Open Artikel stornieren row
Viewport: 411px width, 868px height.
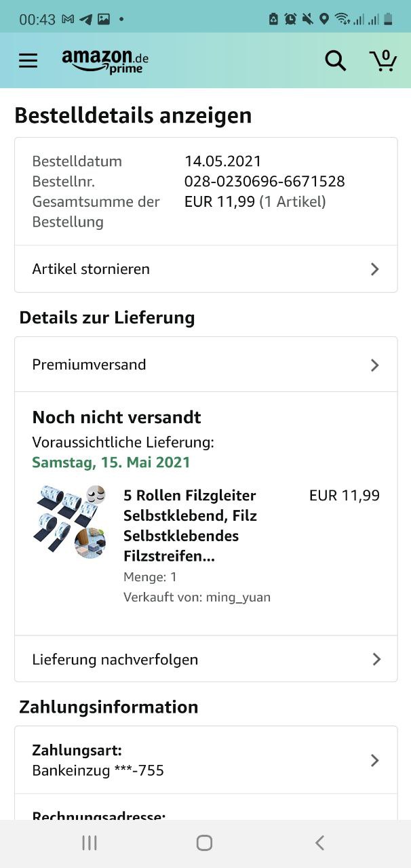pyautogui.click(x=91, y=269)
